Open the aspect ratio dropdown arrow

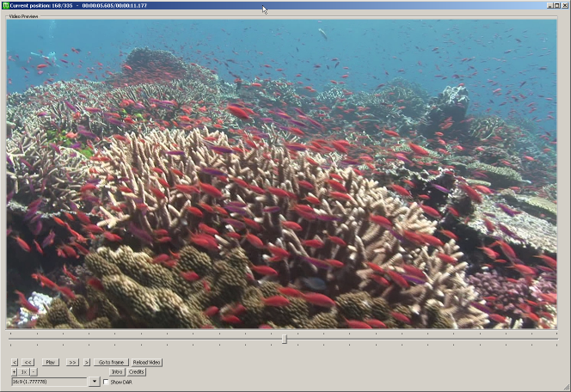(x=95, y=382)
